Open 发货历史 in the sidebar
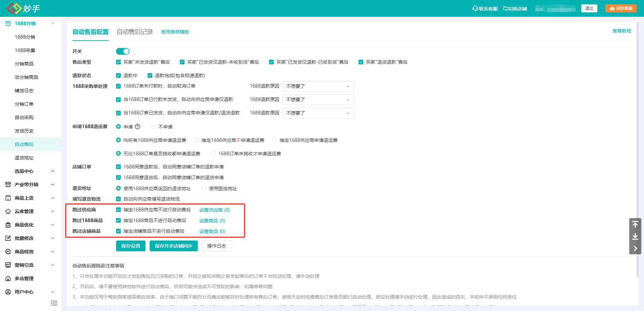The width and height of the screenshot is (644, 311). tap(24, 131)
